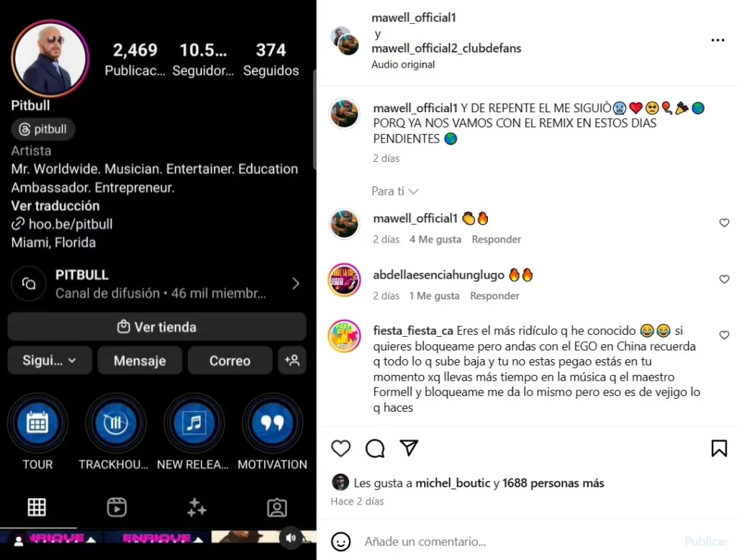The height and width of the screenshot is (560, 737).
Task: Mute video with speaker icon
Action: click(291, 538)
